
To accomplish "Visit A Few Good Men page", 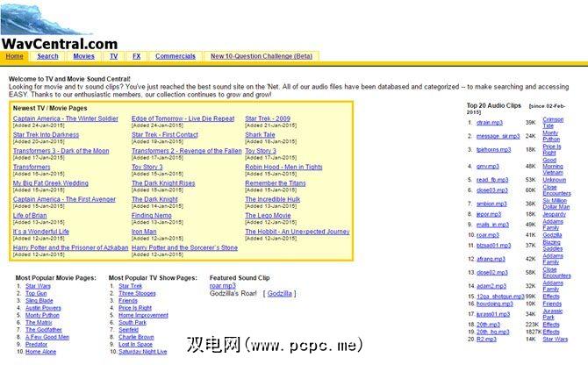I will coord(47,337).
